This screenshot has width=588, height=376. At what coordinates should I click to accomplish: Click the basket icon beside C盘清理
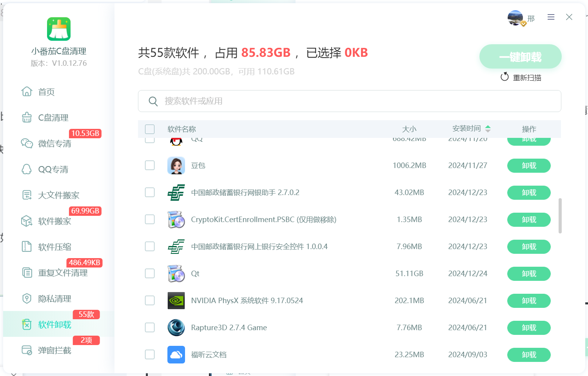[27, 117]
